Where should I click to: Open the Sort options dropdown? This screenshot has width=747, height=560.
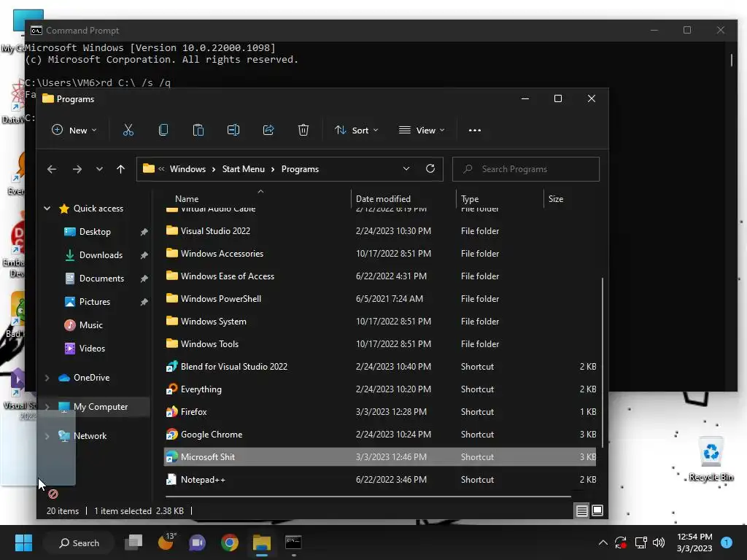click(356, 130)
